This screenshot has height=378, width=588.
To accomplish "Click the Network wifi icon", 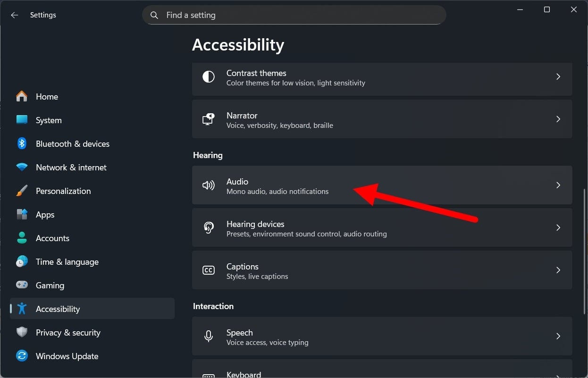I will (x=22, y=167).
